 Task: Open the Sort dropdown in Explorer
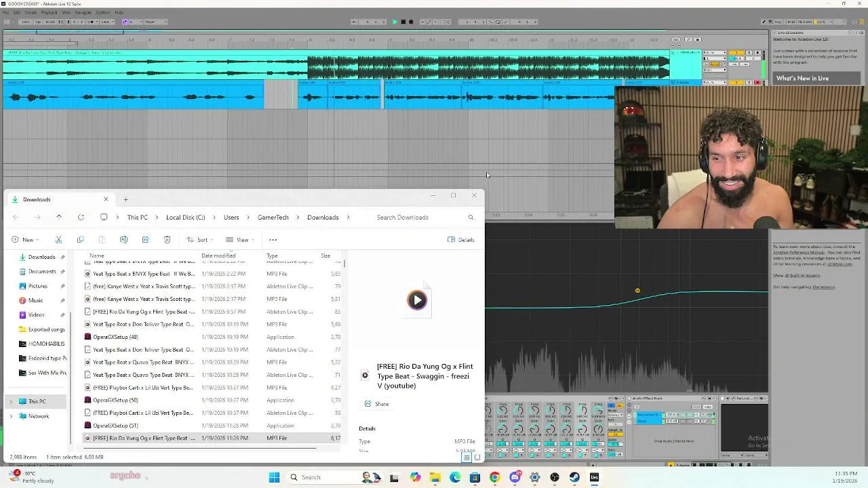(x=199, y=239)
